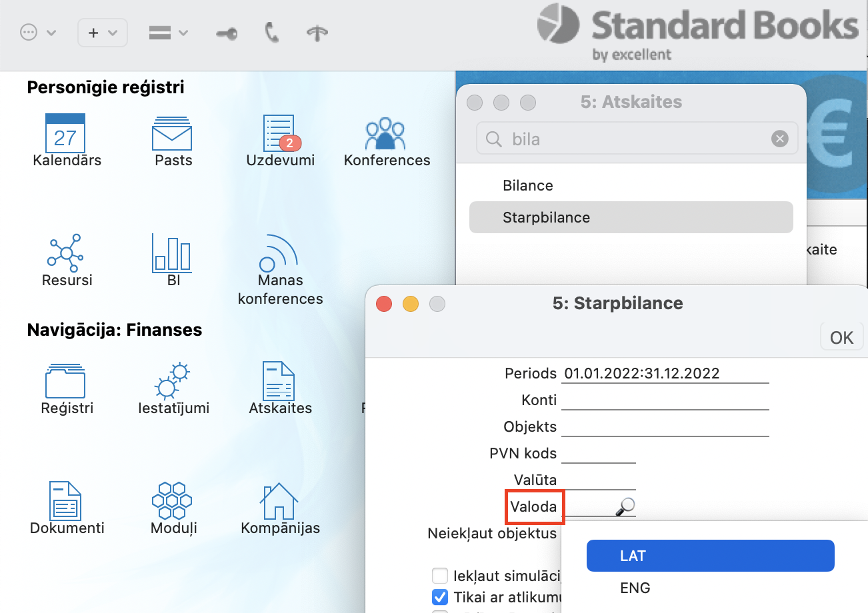Screen dimensions: 868x613
Task: Expand the equals-sign dropdown in toolbar
Action: (x=168, y=33)
